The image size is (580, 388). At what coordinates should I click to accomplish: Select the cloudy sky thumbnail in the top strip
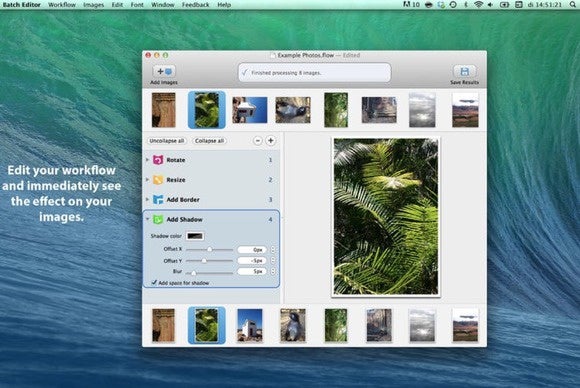[x=422, y=110]
